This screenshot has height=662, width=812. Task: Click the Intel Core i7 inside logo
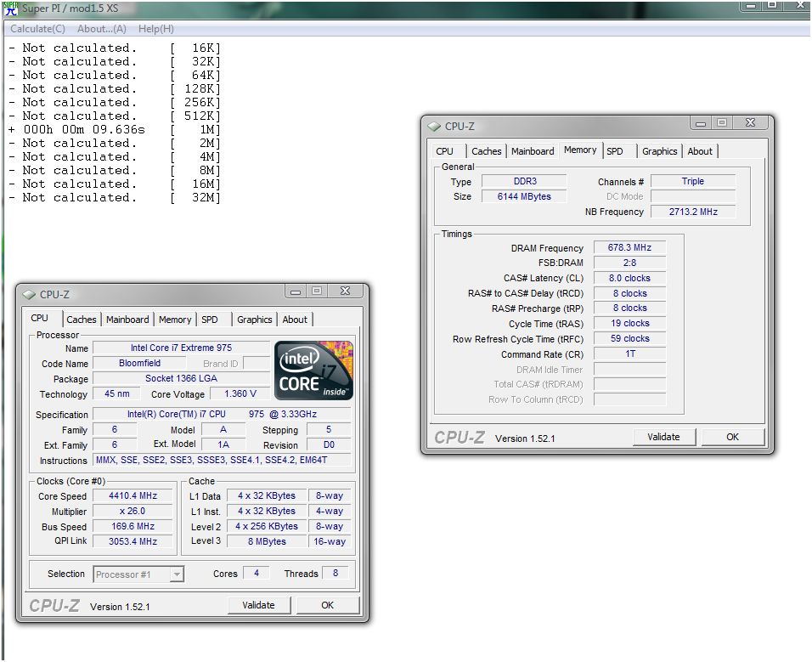(x=313, y=371)
